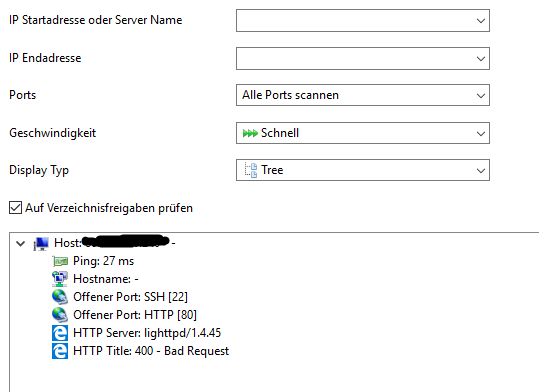Click the IP Startadresse oder Server Name label
The image size is (539, 392).
coord(96,20)
